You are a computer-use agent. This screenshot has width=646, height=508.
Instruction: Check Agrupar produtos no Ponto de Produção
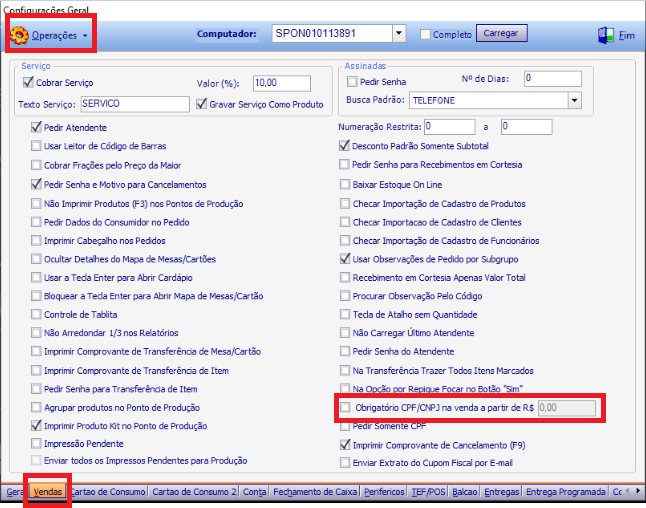click(36, 407)
